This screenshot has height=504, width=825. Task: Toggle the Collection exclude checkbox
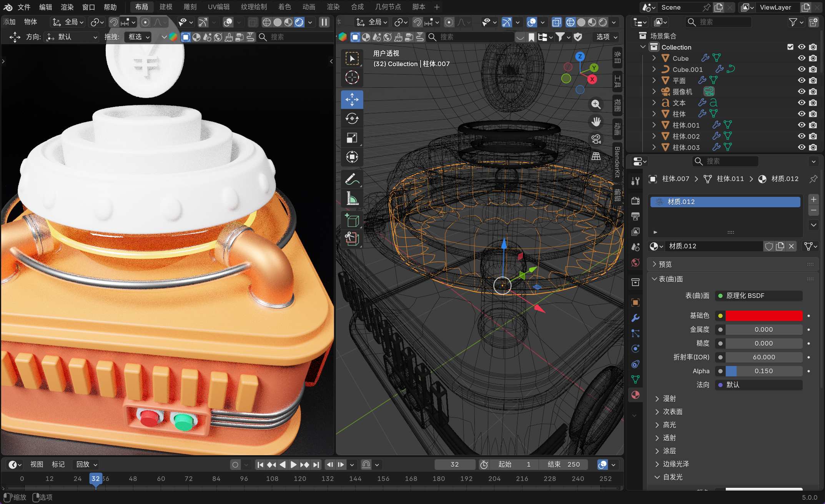pyautogui.click(x=790, y=47)
